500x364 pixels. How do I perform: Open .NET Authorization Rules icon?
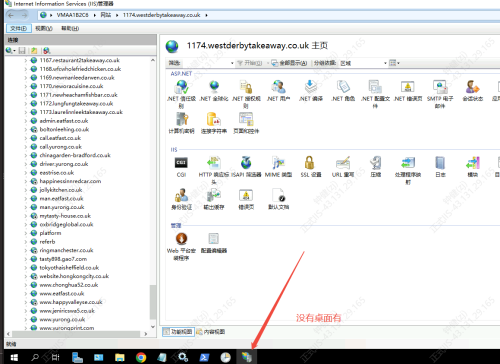click(x=246, y=87)
